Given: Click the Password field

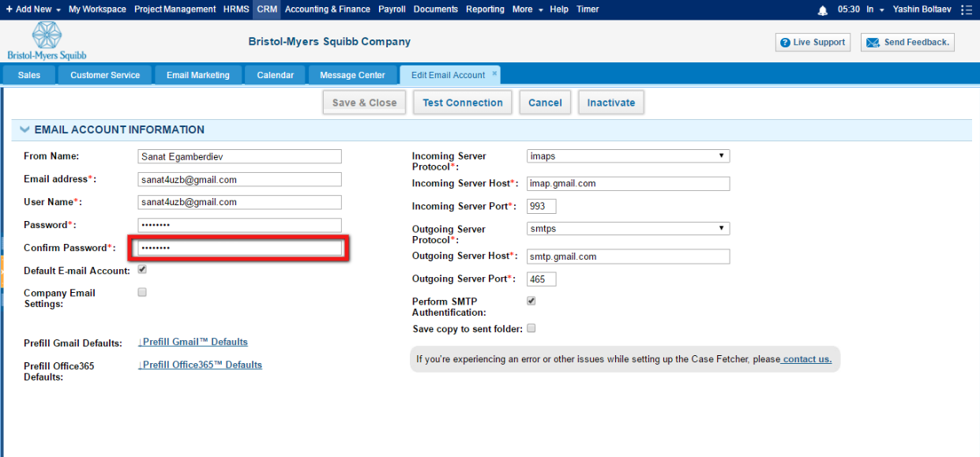Looking at the screenshot, I should (x=239, y=225).
